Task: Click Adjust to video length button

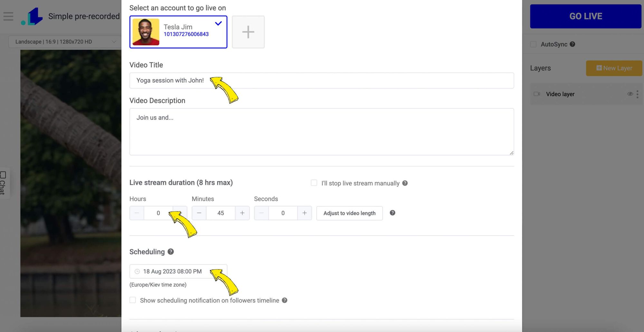Action: (x=349, y=213)
